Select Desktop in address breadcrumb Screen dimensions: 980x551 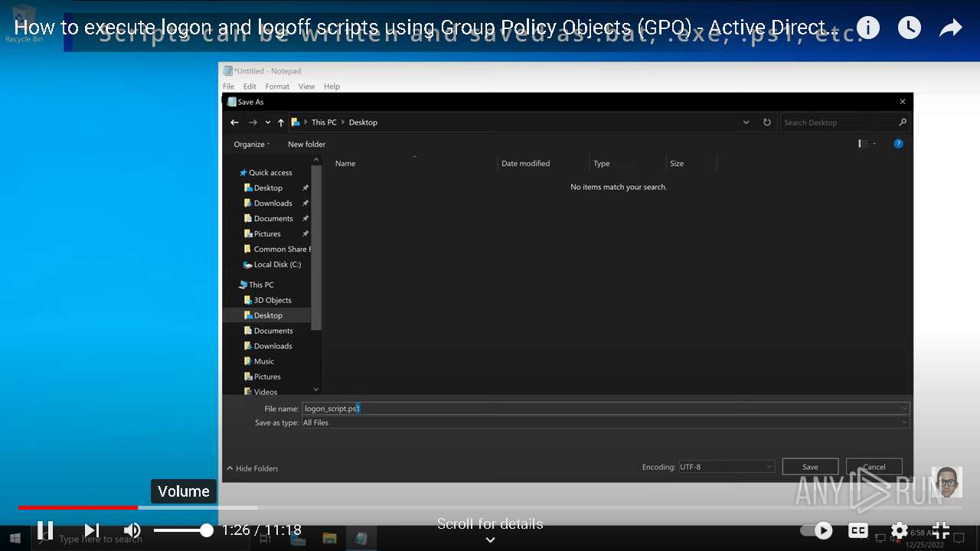pyautogui.click(x=363, y=122)
